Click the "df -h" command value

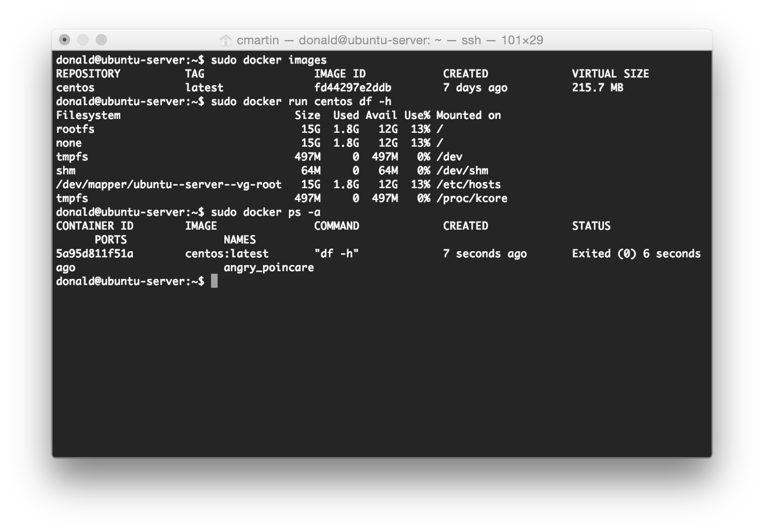click(336, 254)
